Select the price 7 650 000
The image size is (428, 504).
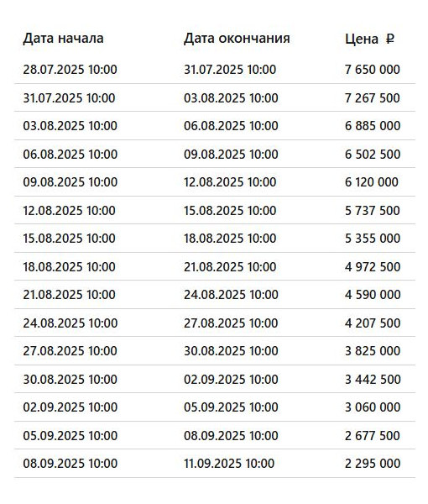tap(373, 70)
